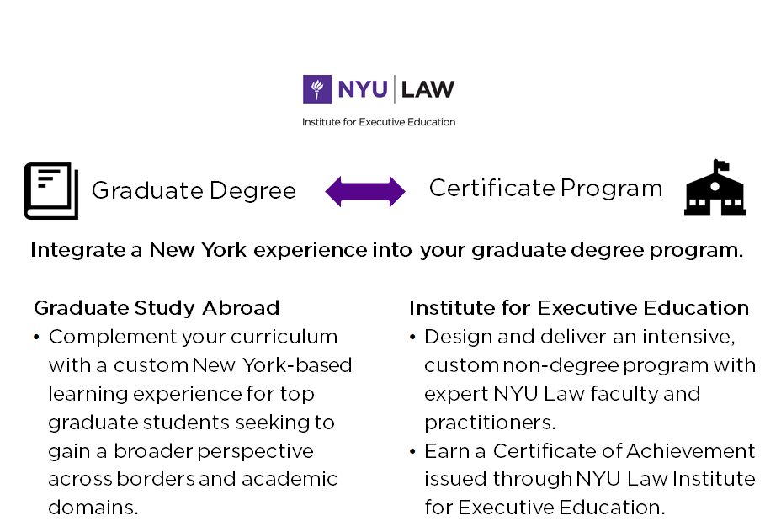Click the purple double-headed arrow
The height and width of the screenshot is (532, 781).
(365, 191)
